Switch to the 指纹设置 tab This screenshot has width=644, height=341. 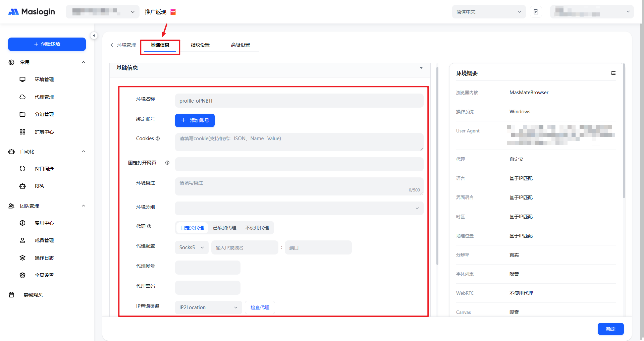click(200, 45)
